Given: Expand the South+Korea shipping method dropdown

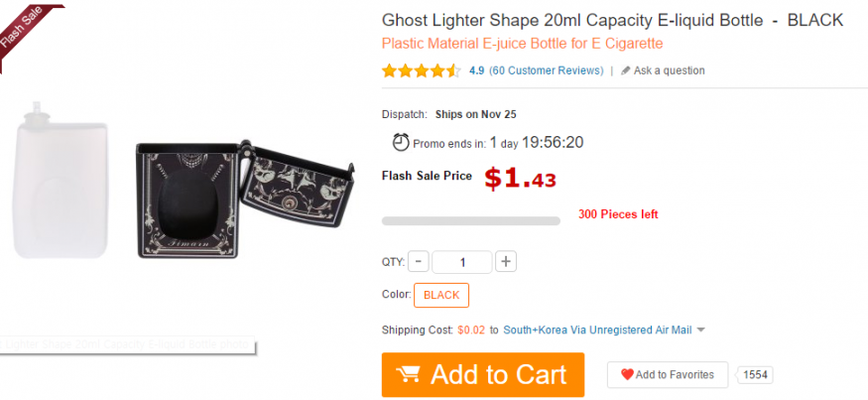Looking at the screenshot, I should [x=700, y=330].
